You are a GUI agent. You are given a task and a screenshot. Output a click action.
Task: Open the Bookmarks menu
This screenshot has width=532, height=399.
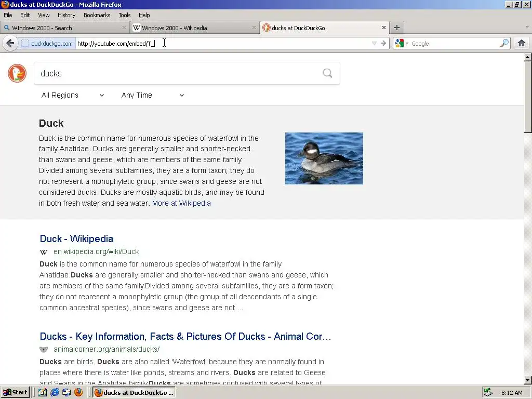click(x=97, y=15)
